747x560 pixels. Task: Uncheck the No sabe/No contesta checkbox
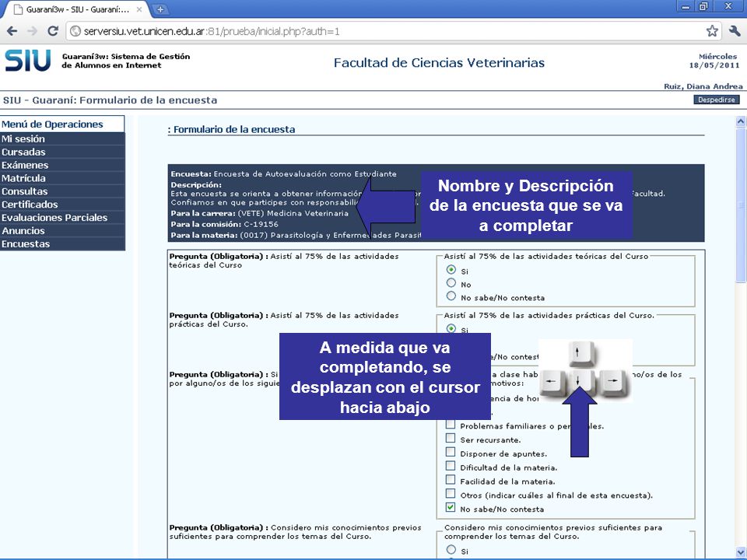(x=451, y=507)
